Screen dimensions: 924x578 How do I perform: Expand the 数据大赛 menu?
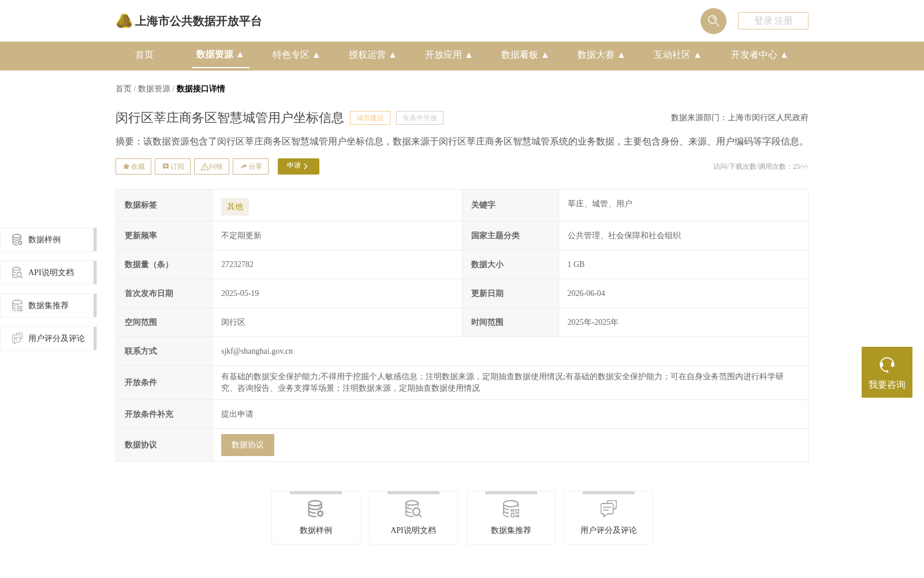point(601,55)
